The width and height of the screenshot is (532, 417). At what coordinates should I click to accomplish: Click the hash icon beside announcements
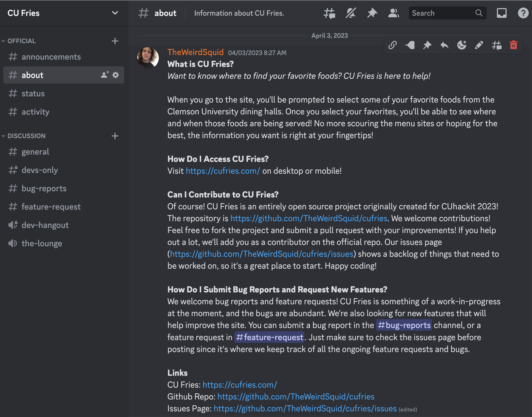(13, 57)
